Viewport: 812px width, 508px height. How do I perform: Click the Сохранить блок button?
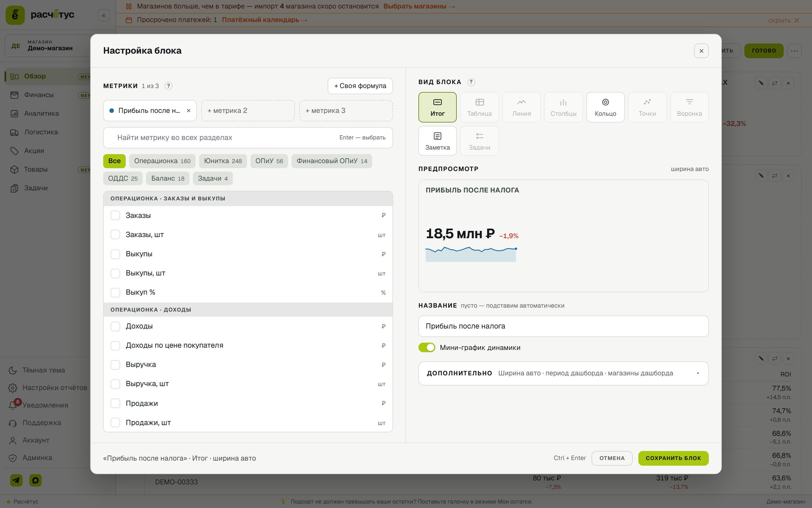(x=673, y=458)
